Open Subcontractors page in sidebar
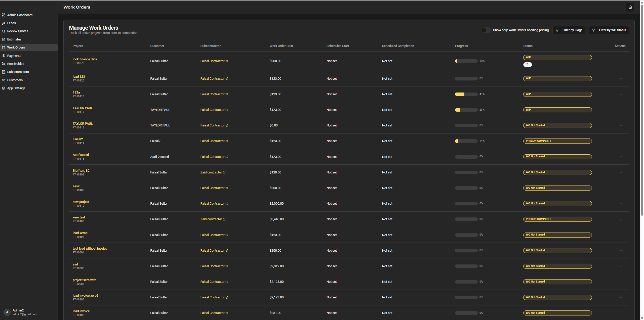The image size is (644, 320). [18, 72]
